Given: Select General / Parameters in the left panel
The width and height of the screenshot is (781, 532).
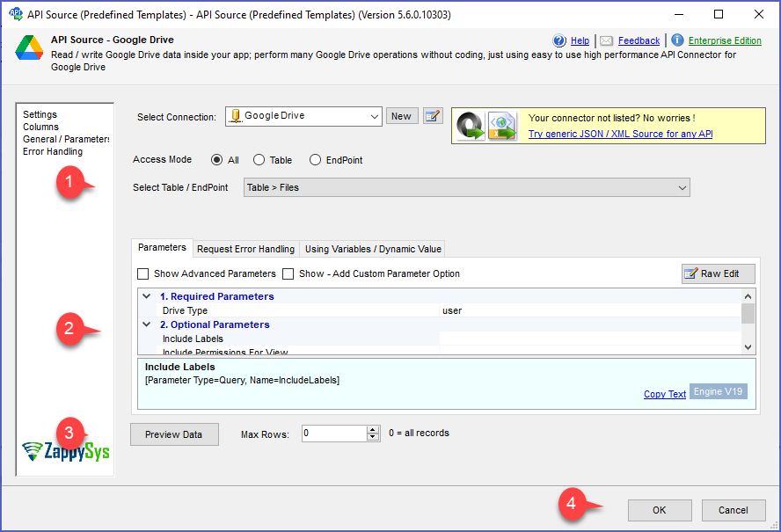Looking at the screenshot, I should click(x=66, y=140).
